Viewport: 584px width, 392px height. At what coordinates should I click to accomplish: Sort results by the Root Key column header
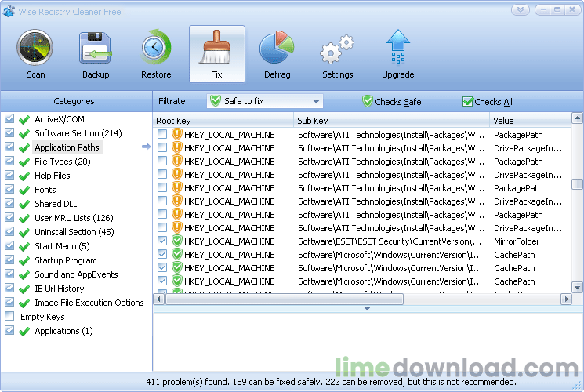pyautogui.click(x=223, y=121)
